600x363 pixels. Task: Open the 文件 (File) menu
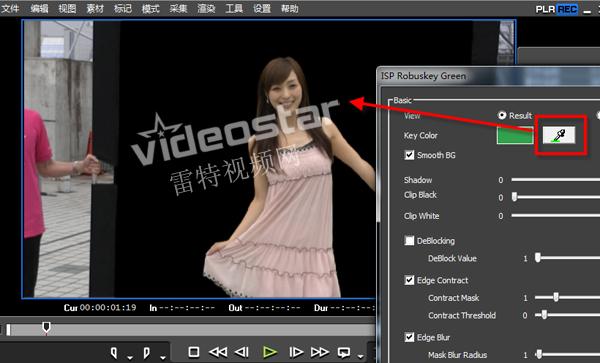[x=10, y=8]
